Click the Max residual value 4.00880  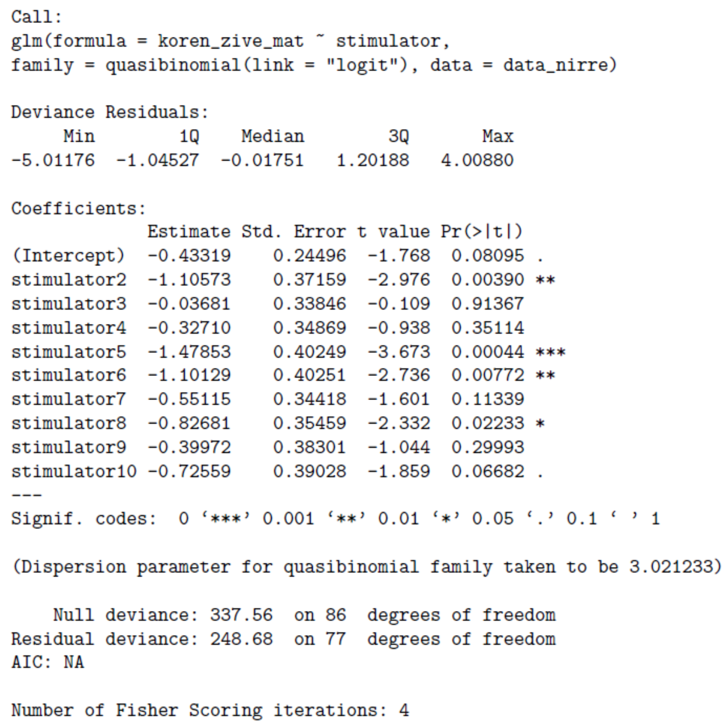pos(477,160)
